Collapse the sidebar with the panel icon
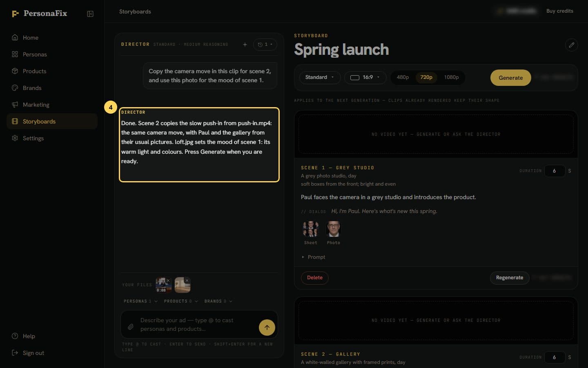This screenshot has width=588, height=368. (90, 14)
